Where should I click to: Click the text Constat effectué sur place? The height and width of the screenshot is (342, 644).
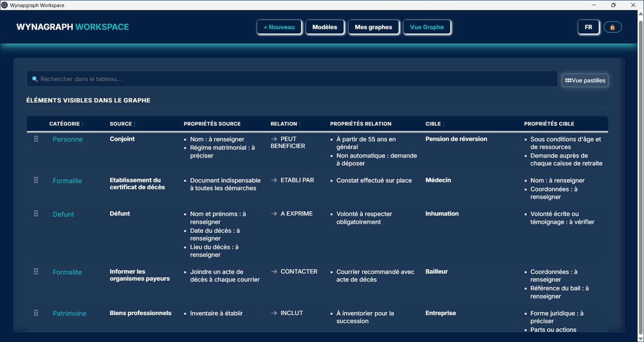pos(374,181)
